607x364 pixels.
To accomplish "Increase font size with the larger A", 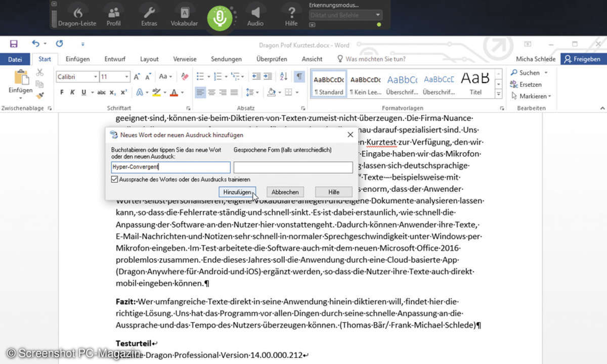I will coord(137,77).
